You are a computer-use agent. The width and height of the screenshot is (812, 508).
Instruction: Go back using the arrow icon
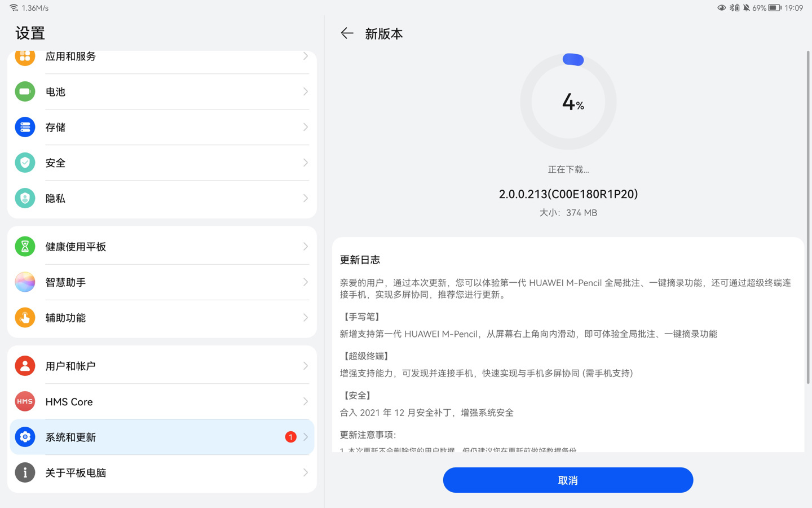pos(347,33)
